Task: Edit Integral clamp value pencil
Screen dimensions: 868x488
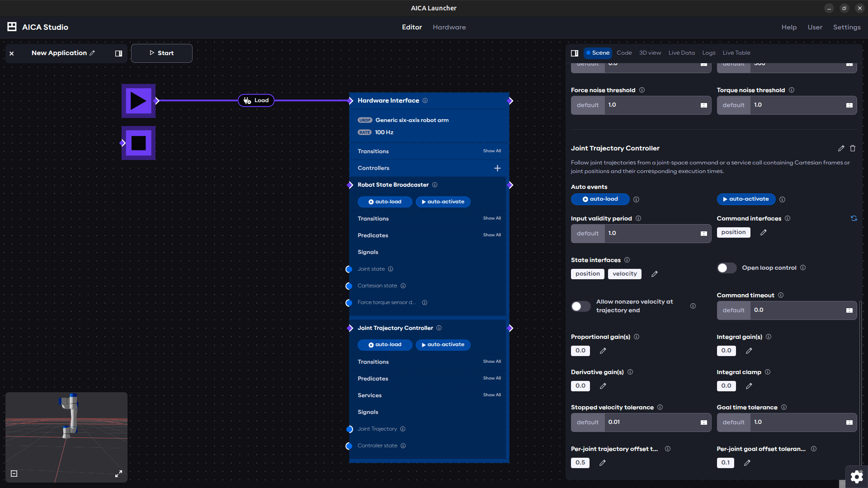Action: click(749, 386)
